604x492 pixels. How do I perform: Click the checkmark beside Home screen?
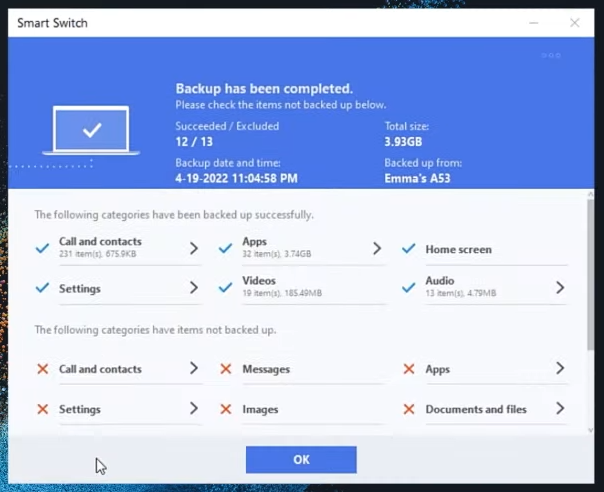point(408,249)
